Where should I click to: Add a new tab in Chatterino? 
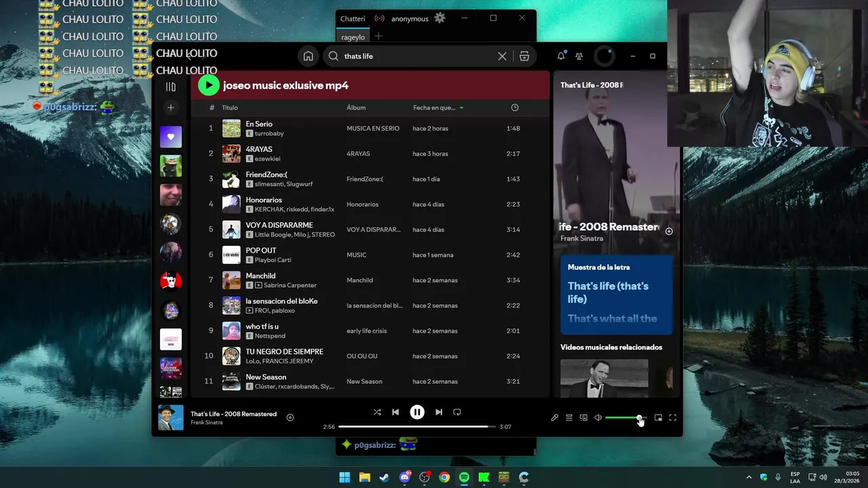[x=378, y=37]
